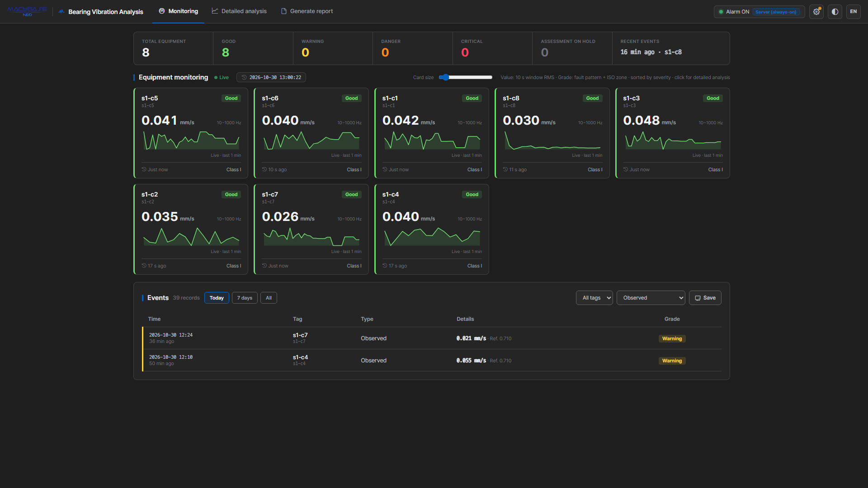Switch language with EN button
This screenshot has height=488, width=868.
[854, 12]
